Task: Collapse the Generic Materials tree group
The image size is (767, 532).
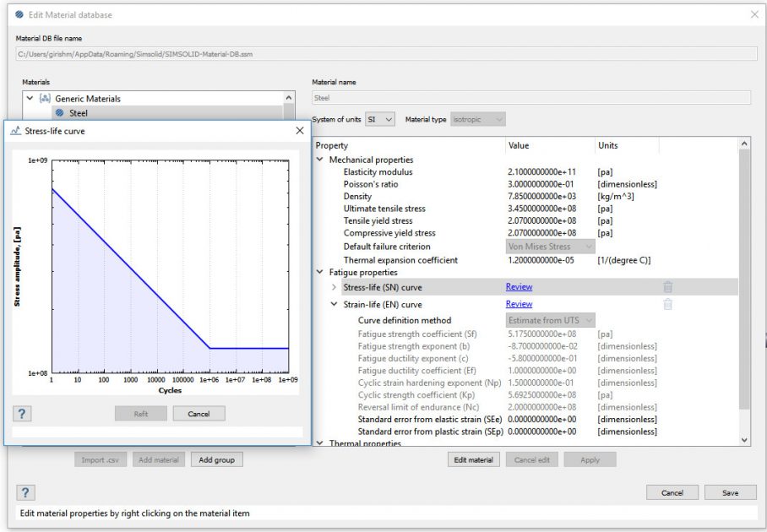Action: click(30, 99)
